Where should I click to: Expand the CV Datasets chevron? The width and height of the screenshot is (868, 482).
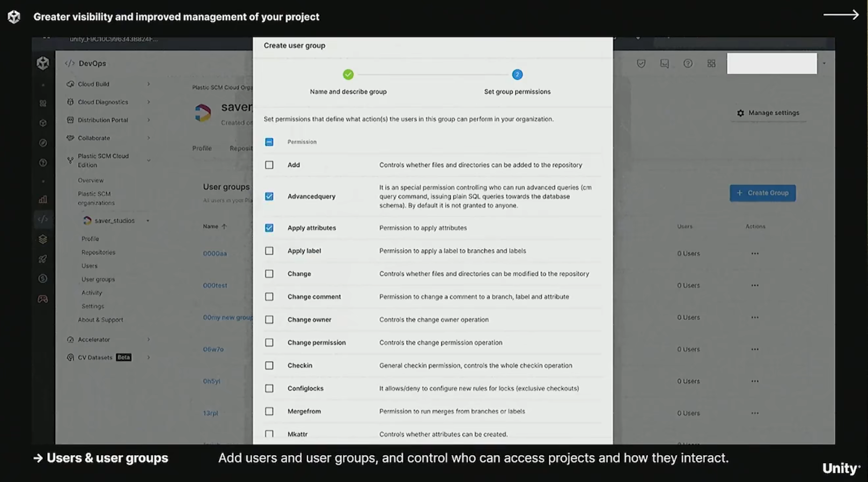pos(149,358)
